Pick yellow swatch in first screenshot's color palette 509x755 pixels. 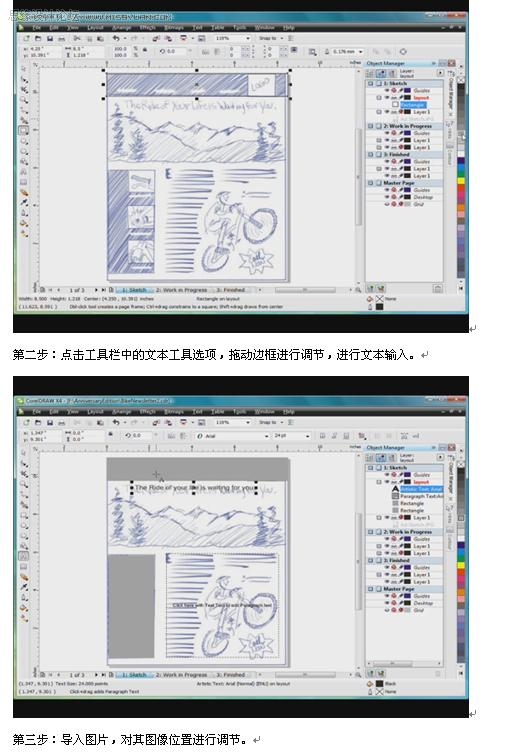coord(461,181)
